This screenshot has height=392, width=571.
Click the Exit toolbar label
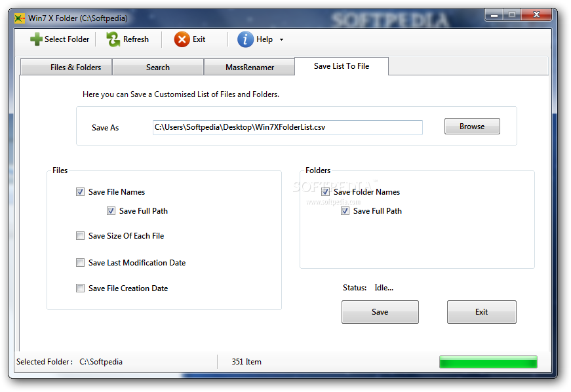[x=199, y=39]
